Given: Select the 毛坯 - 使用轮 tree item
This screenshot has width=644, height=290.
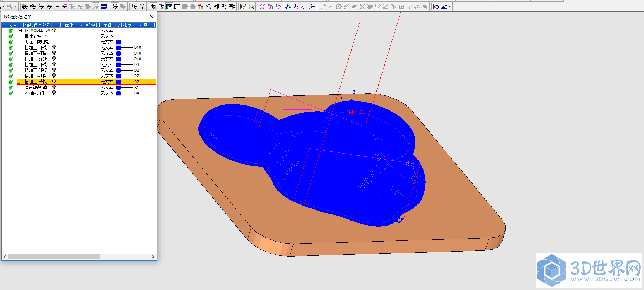Looking at the screenshot, I should pos(37,42).
